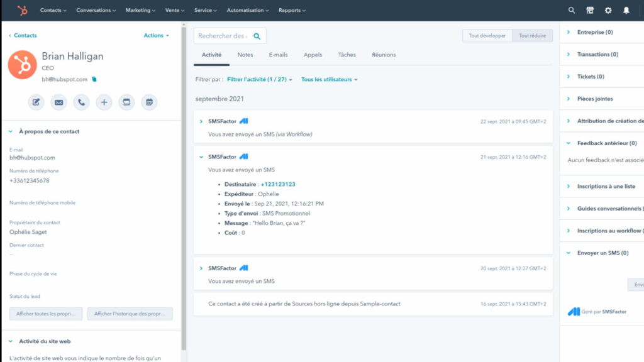Click SMSFactor logo on 22 sept. entry

[x=243, y=121]
